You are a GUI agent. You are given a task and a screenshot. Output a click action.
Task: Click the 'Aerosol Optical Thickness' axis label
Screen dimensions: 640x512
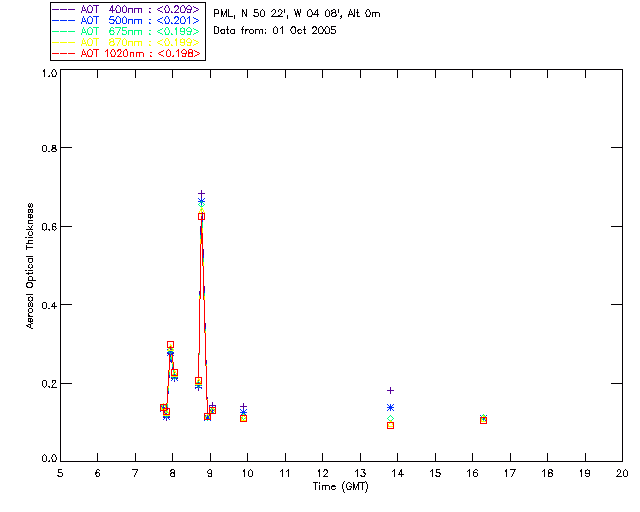click(x=30, y=266)
